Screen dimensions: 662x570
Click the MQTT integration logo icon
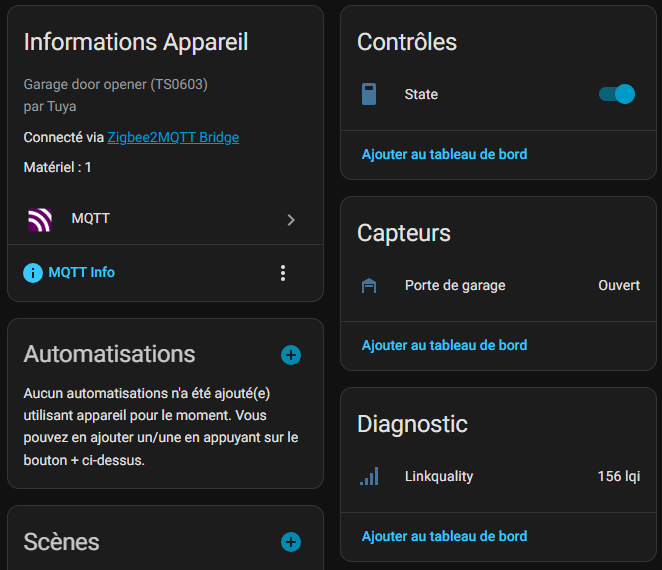point(39,219)
